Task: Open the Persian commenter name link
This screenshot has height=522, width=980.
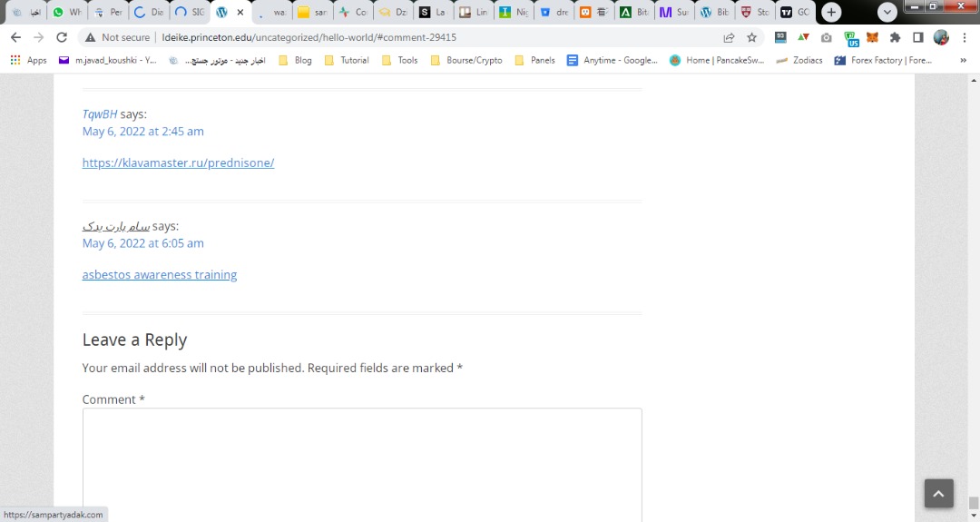Action: coord(116,226)
